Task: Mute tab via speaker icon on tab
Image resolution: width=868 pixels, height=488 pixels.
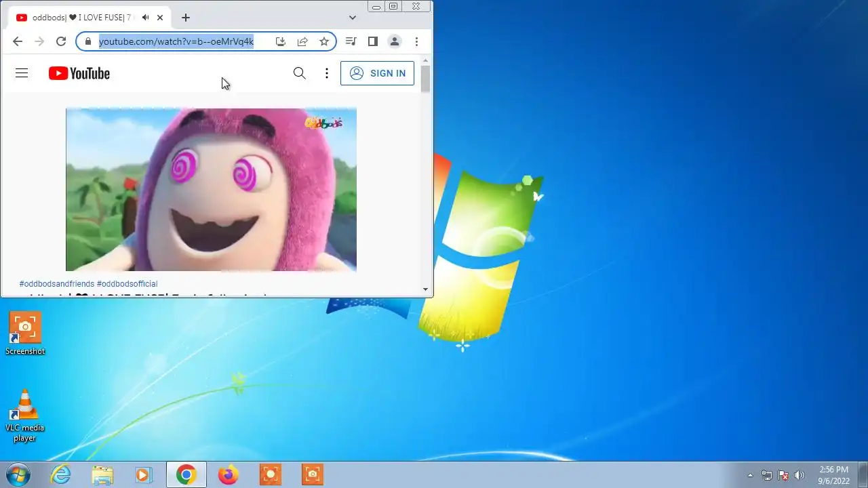Action: pos(146,18)
